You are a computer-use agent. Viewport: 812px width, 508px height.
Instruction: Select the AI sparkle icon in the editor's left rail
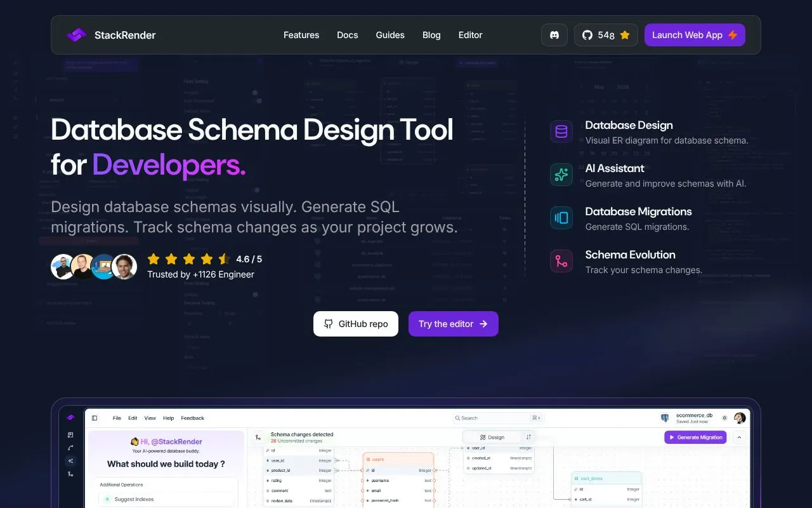[x=70, y=461]
